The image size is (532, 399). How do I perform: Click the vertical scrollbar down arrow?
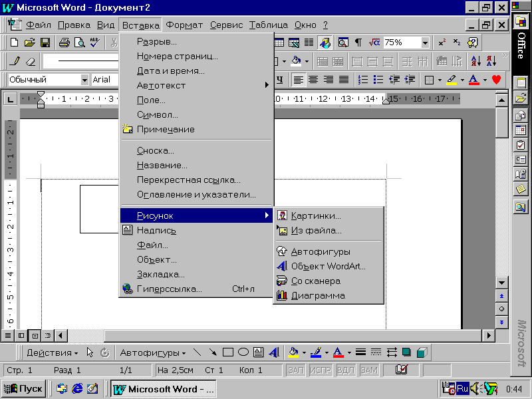point(502,282)
